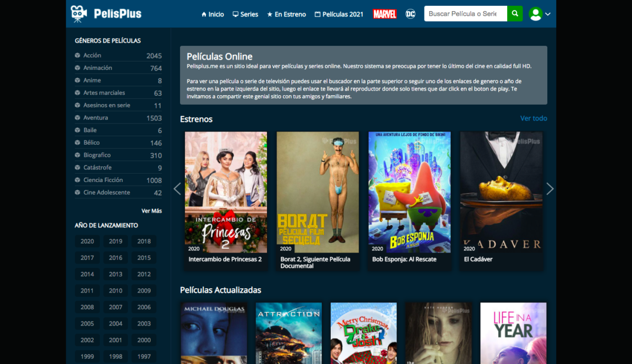The width and height of the screenshot is (632, 364).
Task: Click the Buscar Película o Serie field
Action: point(465,14)
